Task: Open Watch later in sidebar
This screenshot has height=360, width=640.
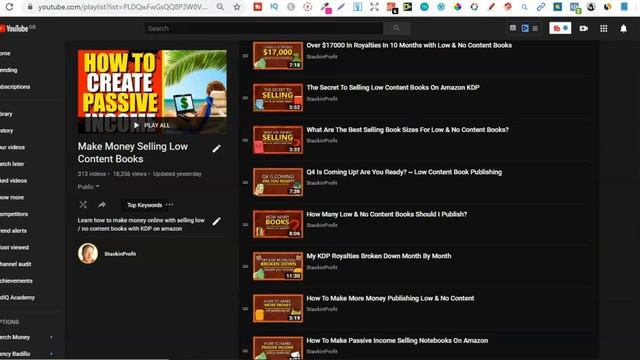Action: (x=12, y=164)
